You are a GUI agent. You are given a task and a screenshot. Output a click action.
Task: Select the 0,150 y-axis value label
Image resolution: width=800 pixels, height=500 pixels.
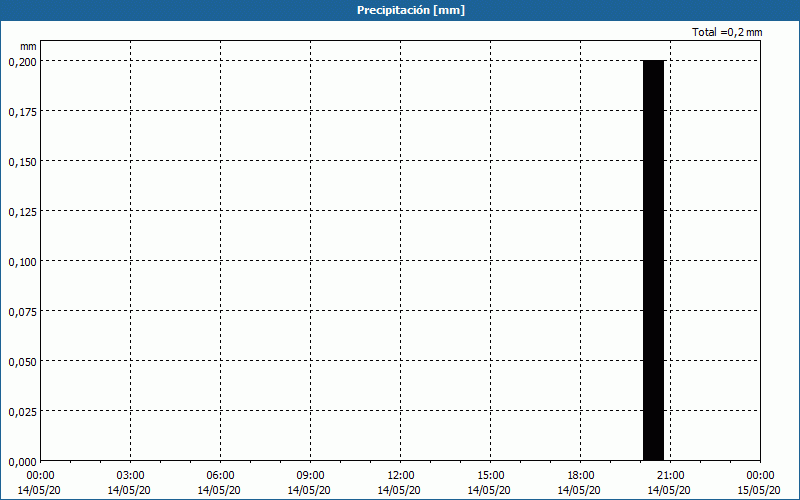[21, 161]
